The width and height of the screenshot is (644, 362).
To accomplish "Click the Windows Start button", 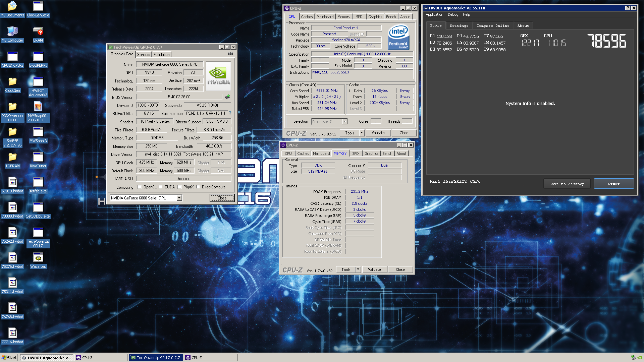I will tap(9, 358).
